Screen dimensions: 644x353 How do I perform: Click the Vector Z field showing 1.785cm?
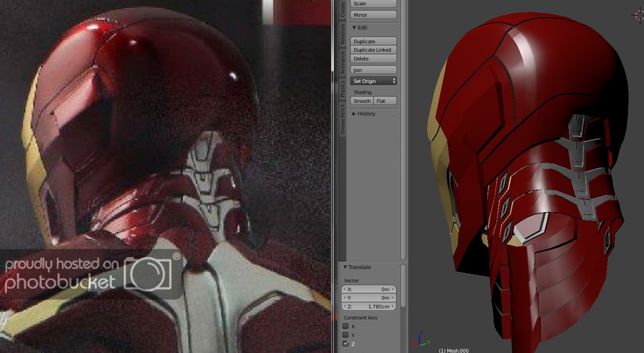[369, 306]
